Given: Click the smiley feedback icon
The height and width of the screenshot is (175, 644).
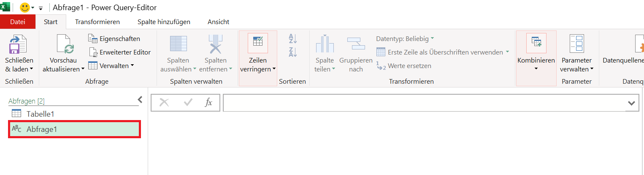Looking at the screenshot, I should click(x=25, y=8).
